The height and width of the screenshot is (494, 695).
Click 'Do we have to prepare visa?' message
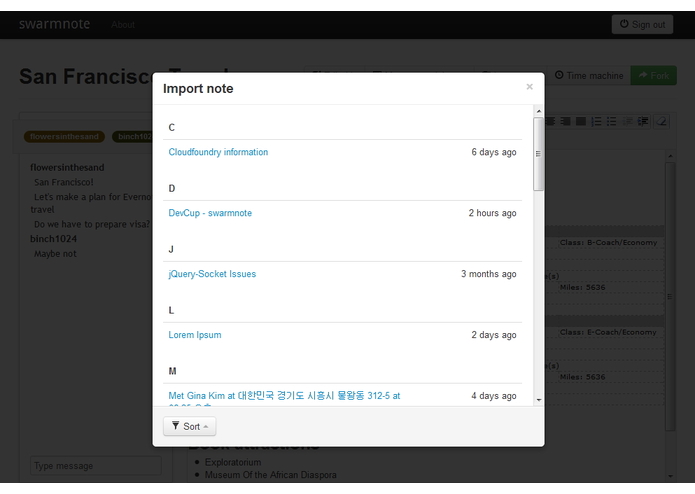pyautogui.click(x=92, y=224)
